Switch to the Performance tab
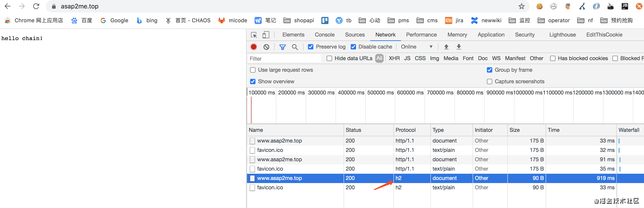The width and height of the screenshot is (644, 208). point(421,35)
